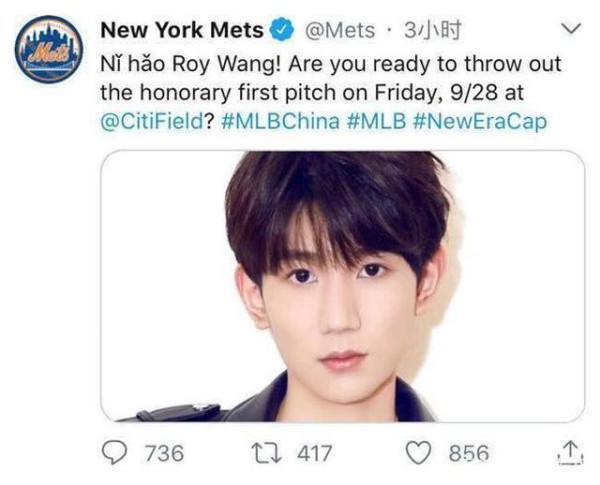Image resolution: width=600 pixels, height=485 pixels.
Task: Click the @Mets handle
Action: [x=339, y=31]
